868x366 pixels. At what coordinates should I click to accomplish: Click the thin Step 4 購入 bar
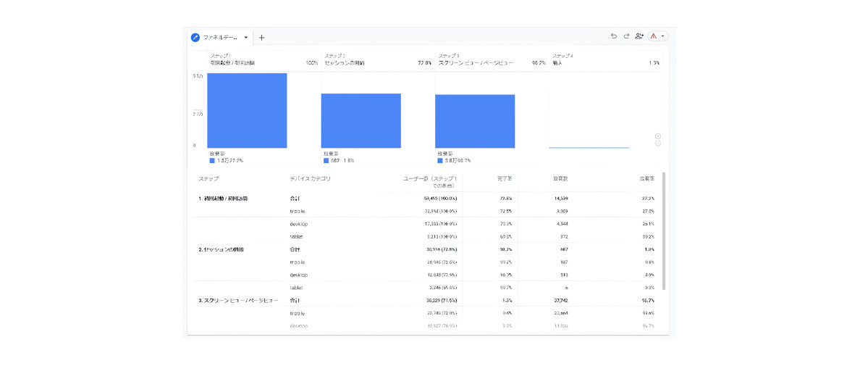[x=589, y=148]
